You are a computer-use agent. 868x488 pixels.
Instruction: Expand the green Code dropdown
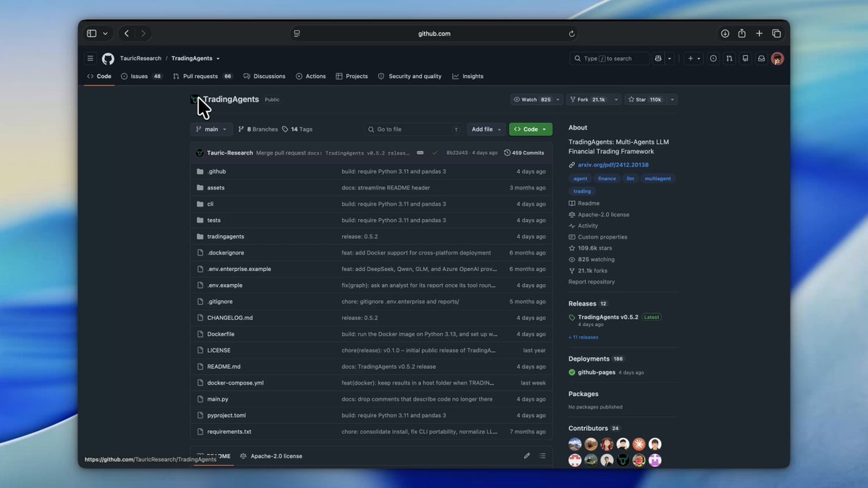point(530,129)
